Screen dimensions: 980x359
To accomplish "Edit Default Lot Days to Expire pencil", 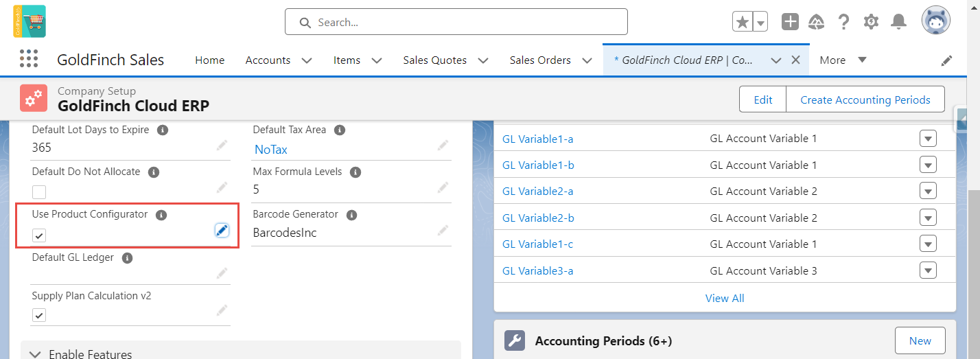I will coord(222,146).
